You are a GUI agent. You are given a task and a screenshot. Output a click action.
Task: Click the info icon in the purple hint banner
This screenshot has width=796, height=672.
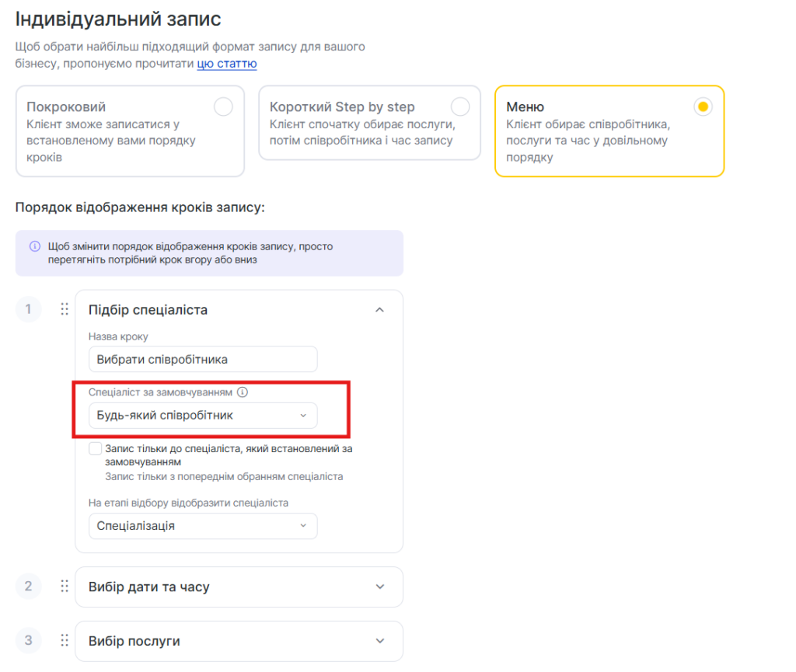(34, 246)
